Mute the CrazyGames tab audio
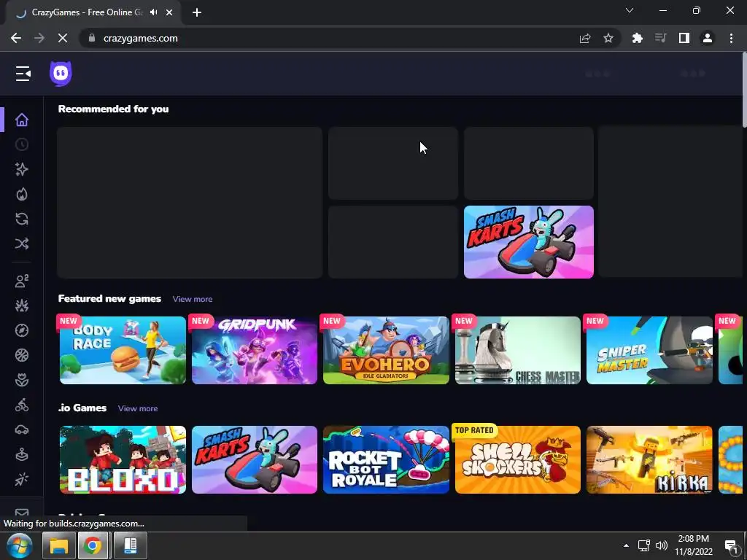This screenshot has width=747, height=560. tap(153, 12)
